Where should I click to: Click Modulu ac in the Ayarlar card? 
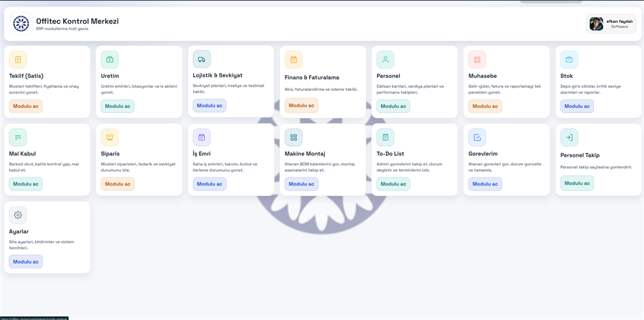point(26,261)
